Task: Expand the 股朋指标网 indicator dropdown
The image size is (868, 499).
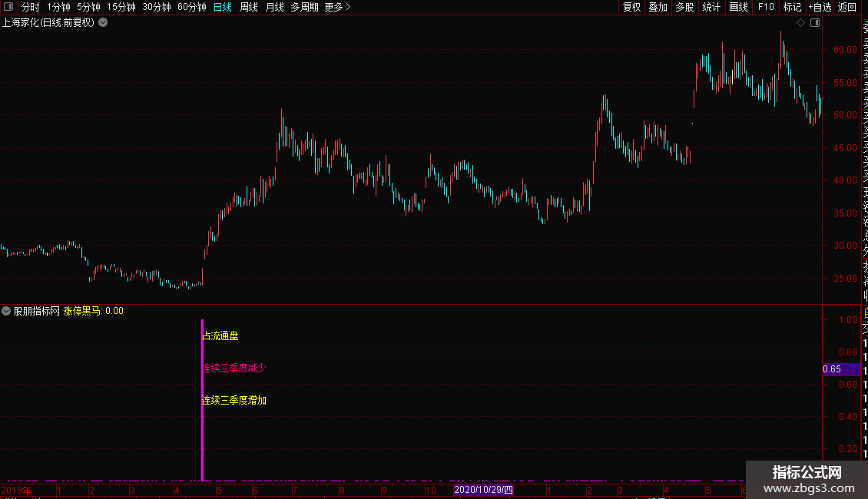Action: (x=6, y=311)
